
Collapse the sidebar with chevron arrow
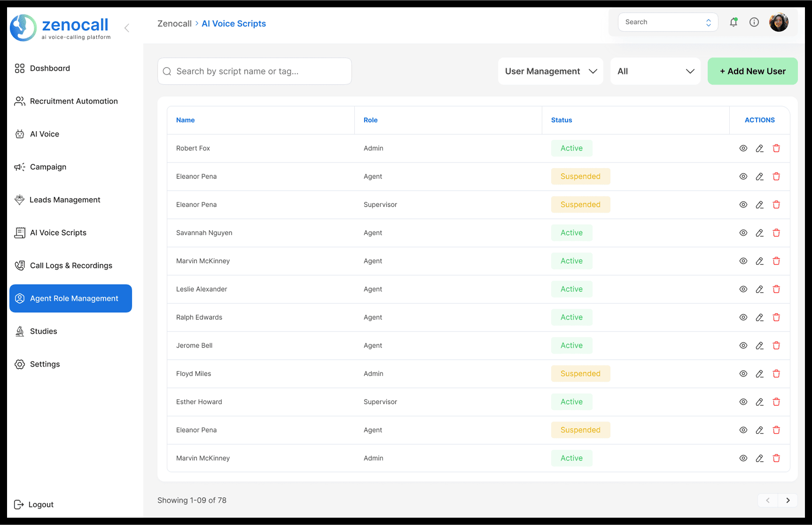click(127, 28)
